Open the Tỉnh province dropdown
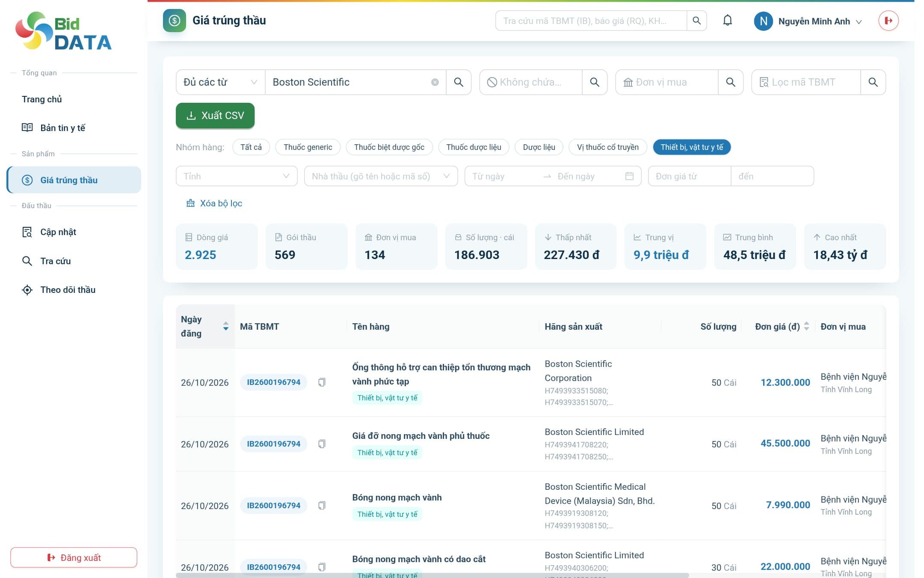 pos(237,176)
